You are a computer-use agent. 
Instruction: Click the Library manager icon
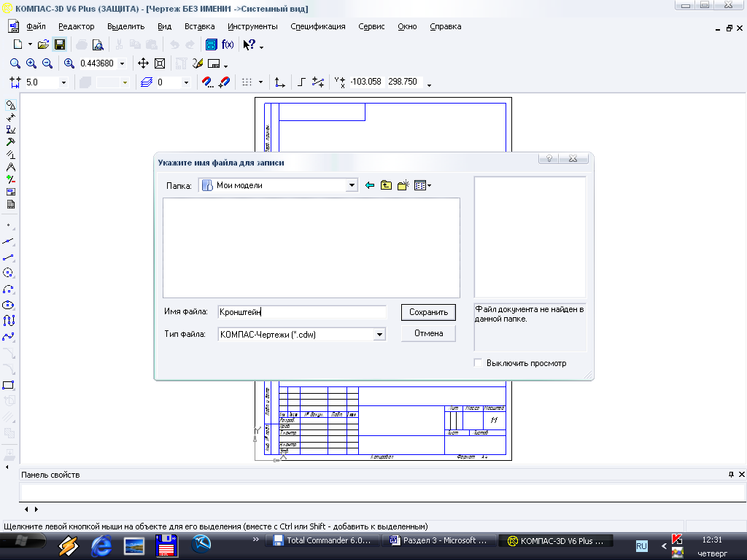[x=211, y=44]
